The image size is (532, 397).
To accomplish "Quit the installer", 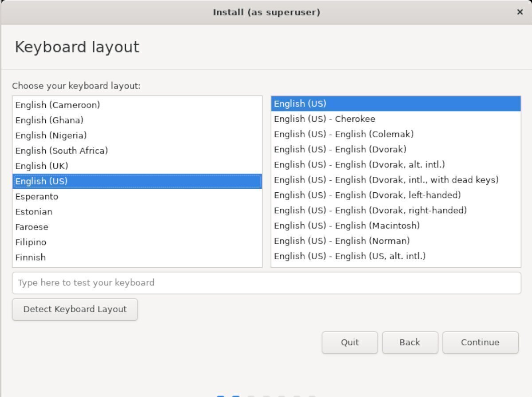I will click(x=349, y=342).
